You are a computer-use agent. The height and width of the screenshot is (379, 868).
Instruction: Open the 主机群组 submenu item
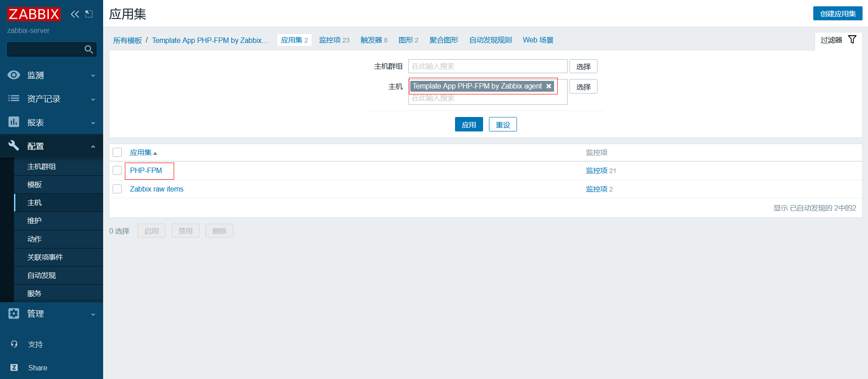(59, 166)
